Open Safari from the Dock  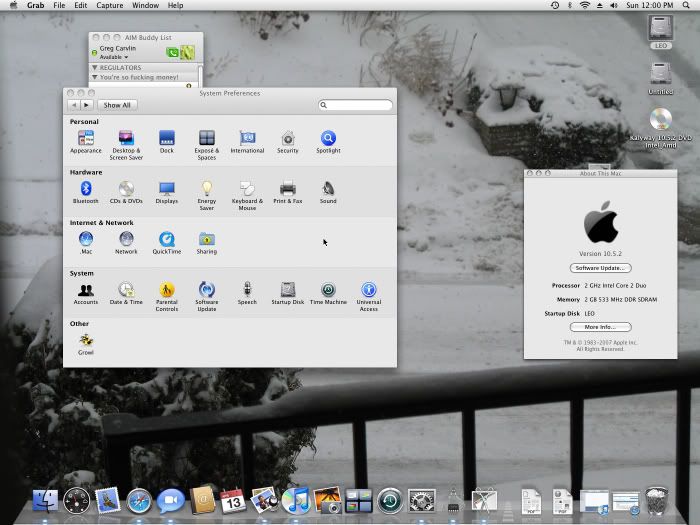tap(139, 501)
